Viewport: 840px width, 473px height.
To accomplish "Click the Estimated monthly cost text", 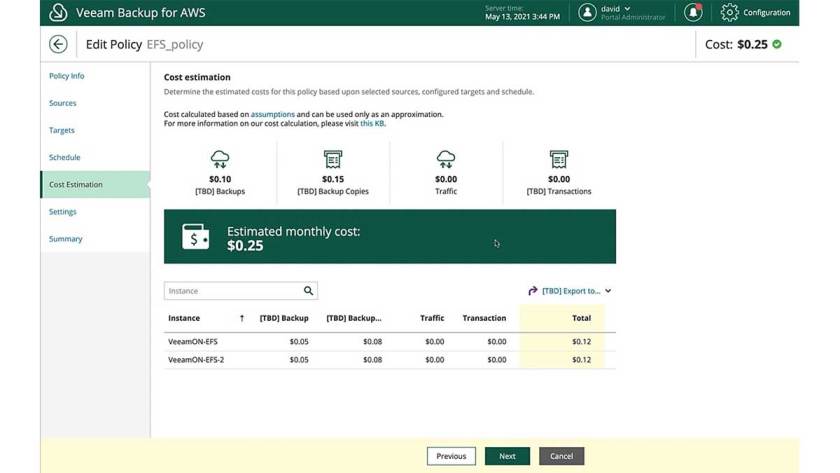I will pyautogui.click(x=294, y=231).
